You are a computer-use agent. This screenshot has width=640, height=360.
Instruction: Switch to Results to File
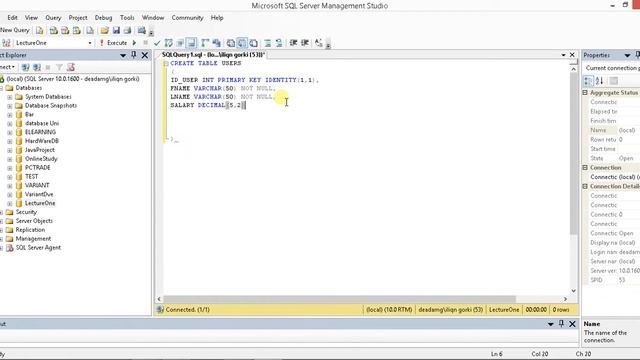[x=253, y=43]
